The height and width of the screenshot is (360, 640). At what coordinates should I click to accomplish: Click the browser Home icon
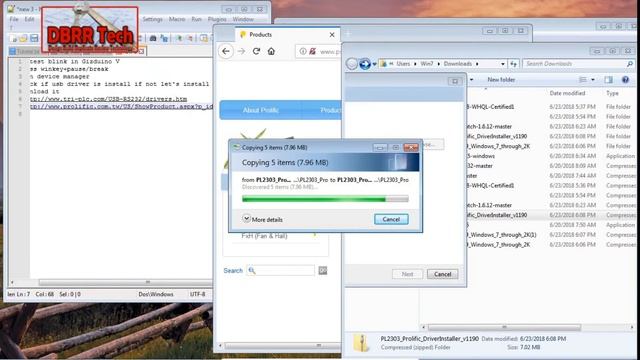click(x=271, y=51)
